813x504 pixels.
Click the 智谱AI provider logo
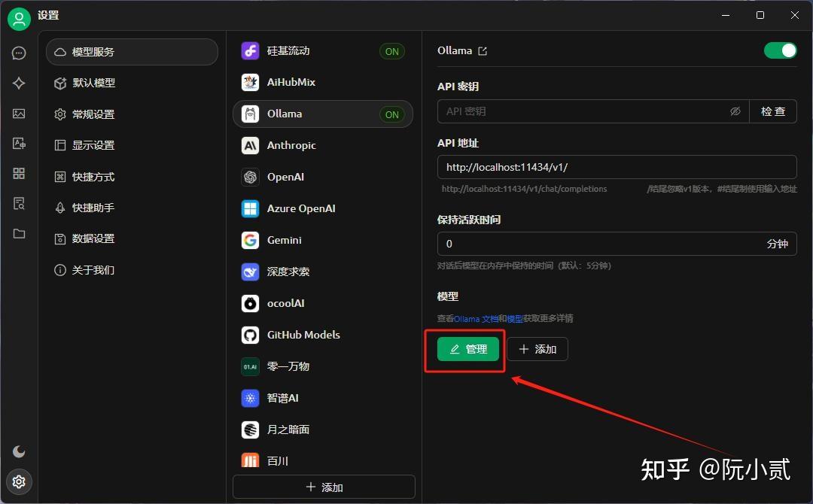pos(251,399)
